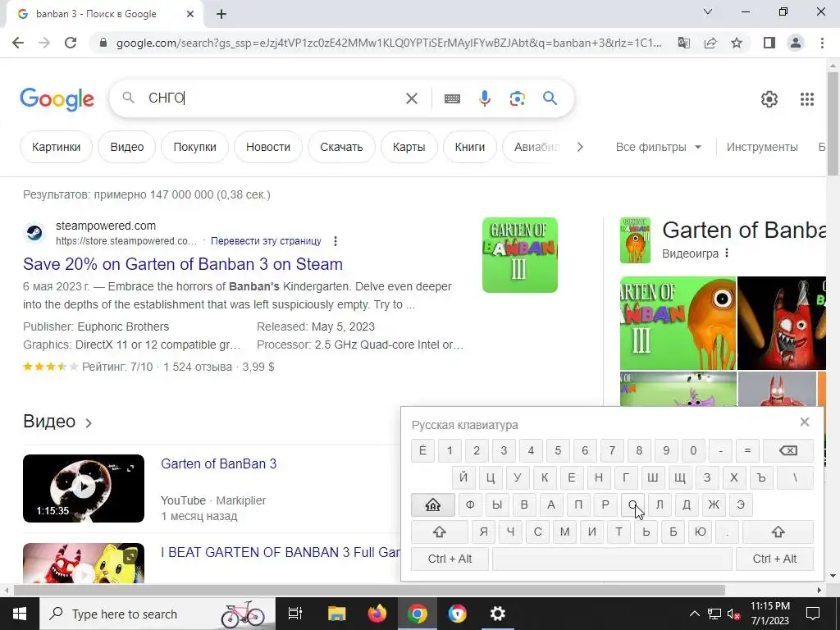Screen dimensions: 840x630
Task: Play the Markiplier video thumbnail
Action: 84,488
